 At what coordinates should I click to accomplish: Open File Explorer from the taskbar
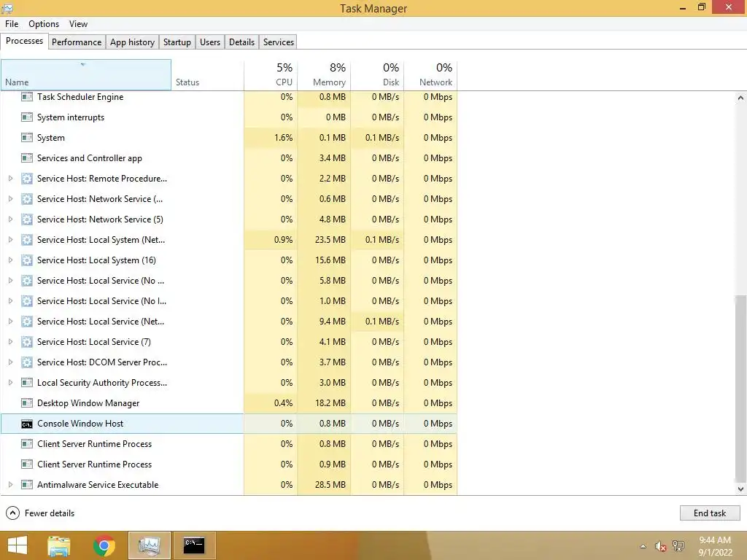coord(59,545)
